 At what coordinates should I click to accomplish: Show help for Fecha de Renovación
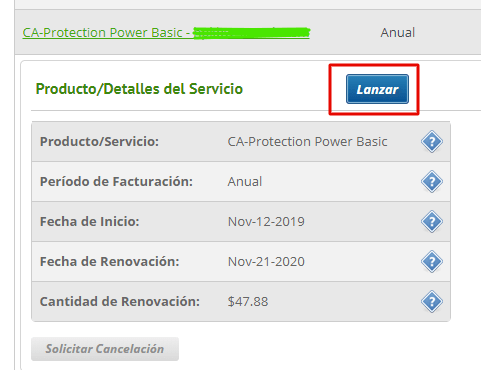pos(432,262)
